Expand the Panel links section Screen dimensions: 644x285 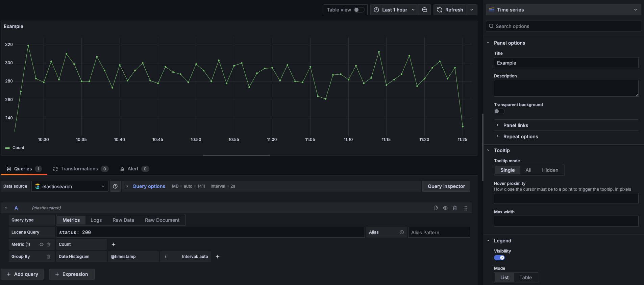[x=516, y=125]
